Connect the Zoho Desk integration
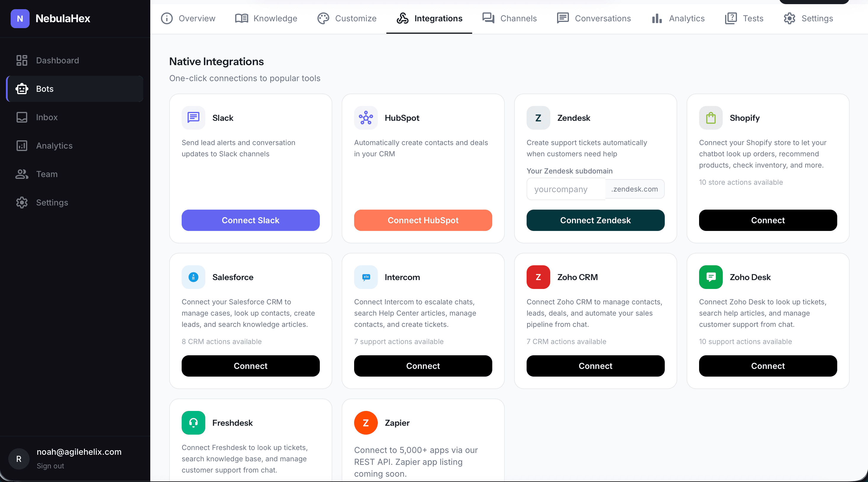The height and width of the screenshot is (482, 868). click(768, 366)
